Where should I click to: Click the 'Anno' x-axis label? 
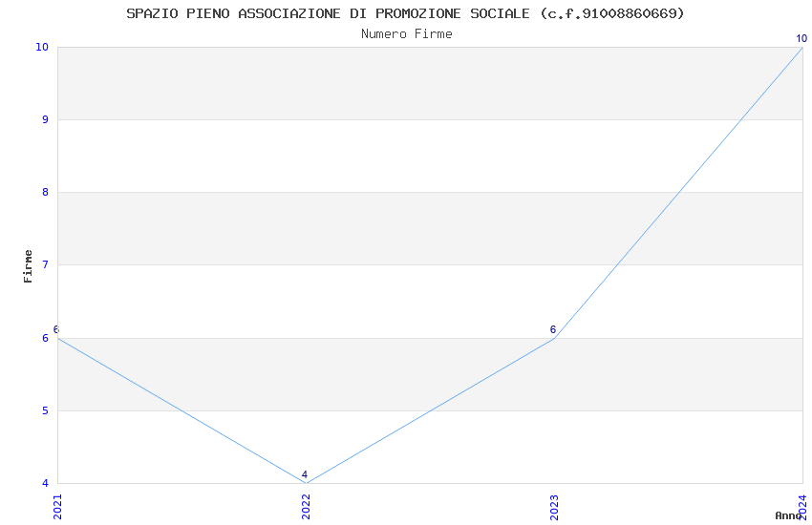tap(789, 515)
